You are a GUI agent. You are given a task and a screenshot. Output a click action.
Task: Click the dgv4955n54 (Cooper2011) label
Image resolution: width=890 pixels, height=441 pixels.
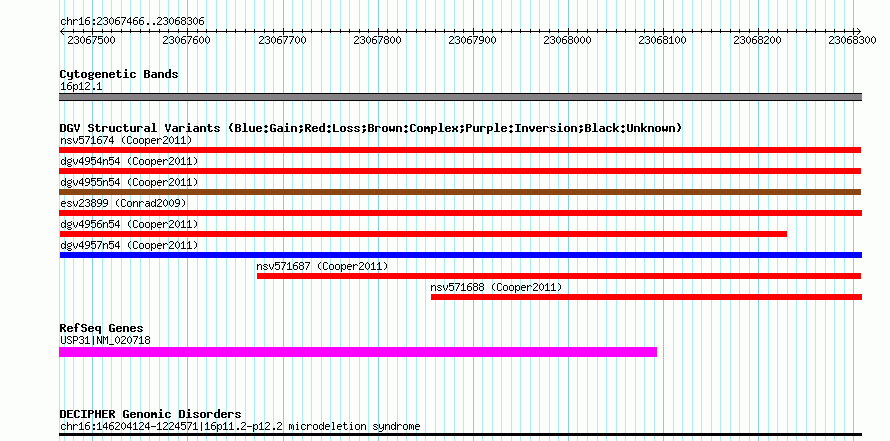click(129, 182)
